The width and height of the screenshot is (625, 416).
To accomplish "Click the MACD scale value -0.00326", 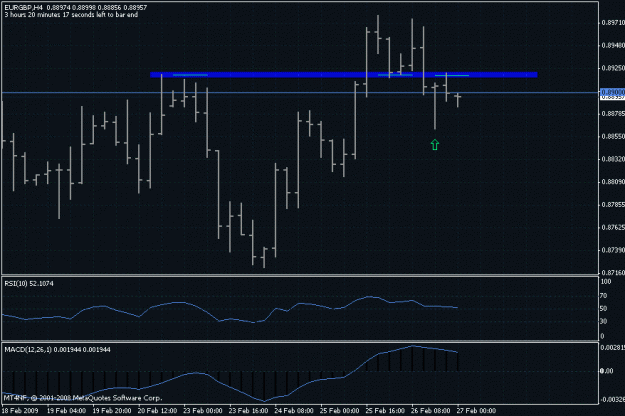I will 612,399.
